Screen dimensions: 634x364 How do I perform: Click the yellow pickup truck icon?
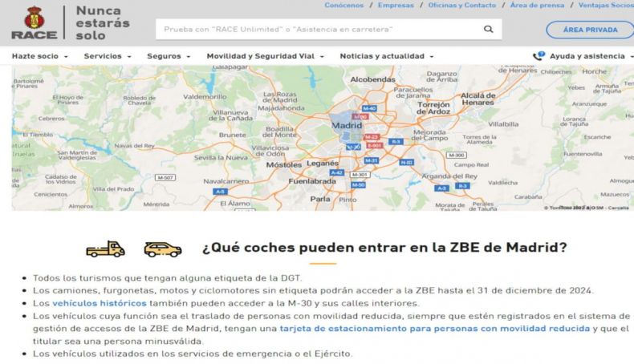tap(105, 249)
